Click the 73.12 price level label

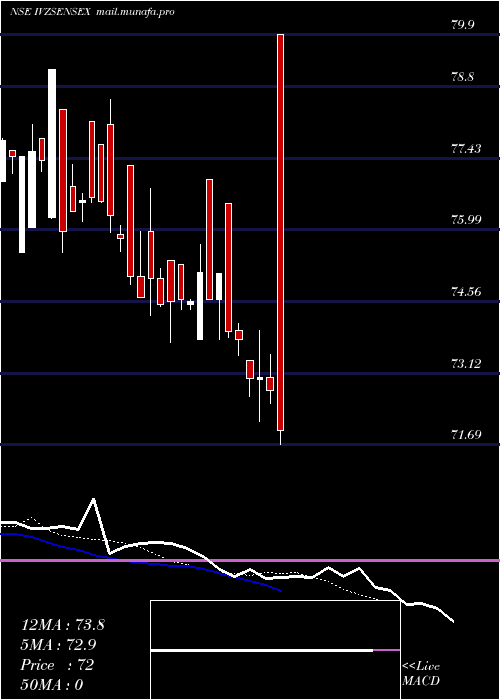click(466, 363)
